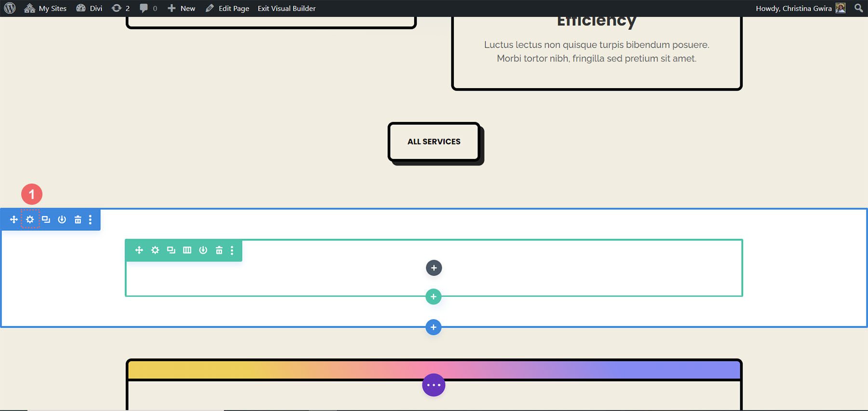Image resolution: width=868 pixels, height=411 pixels.
Task: Add new module with dark plus button
Action: click(434, 268)
